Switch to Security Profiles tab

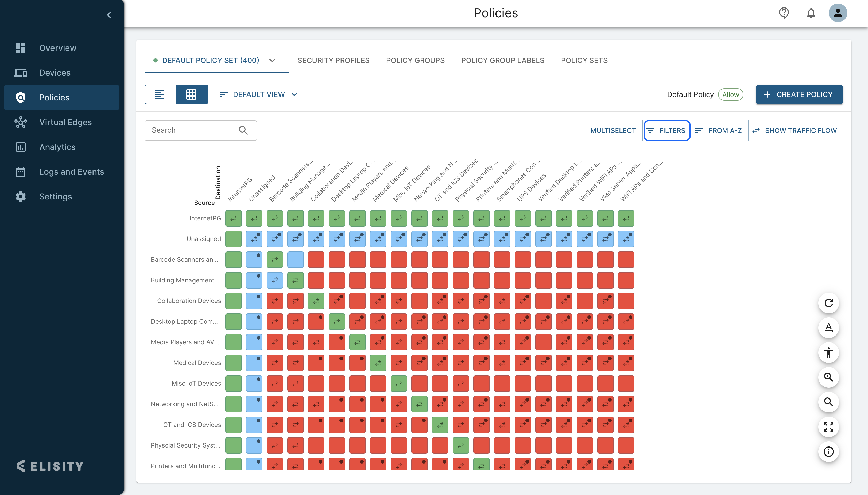(x=333, y=60)
